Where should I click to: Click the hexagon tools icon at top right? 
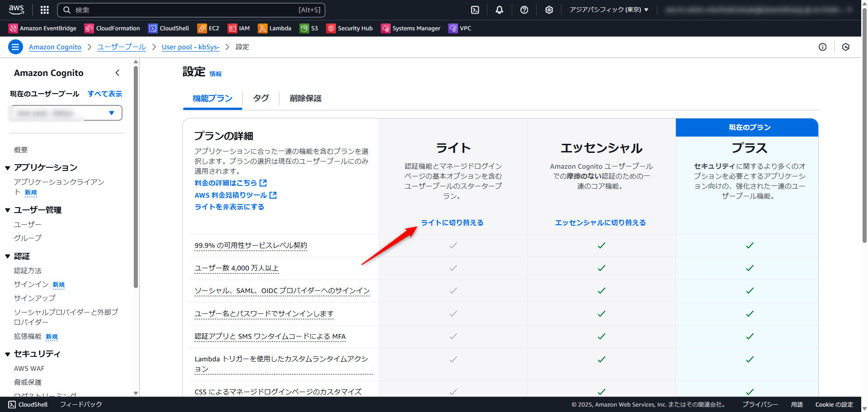click(x=846, y=47)
